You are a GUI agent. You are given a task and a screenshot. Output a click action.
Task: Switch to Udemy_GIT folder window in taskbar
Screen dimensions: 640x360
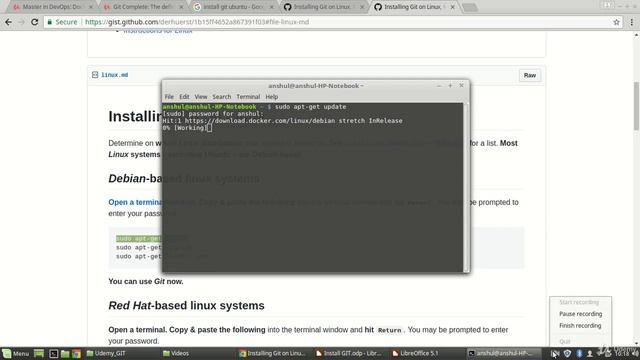121,353
